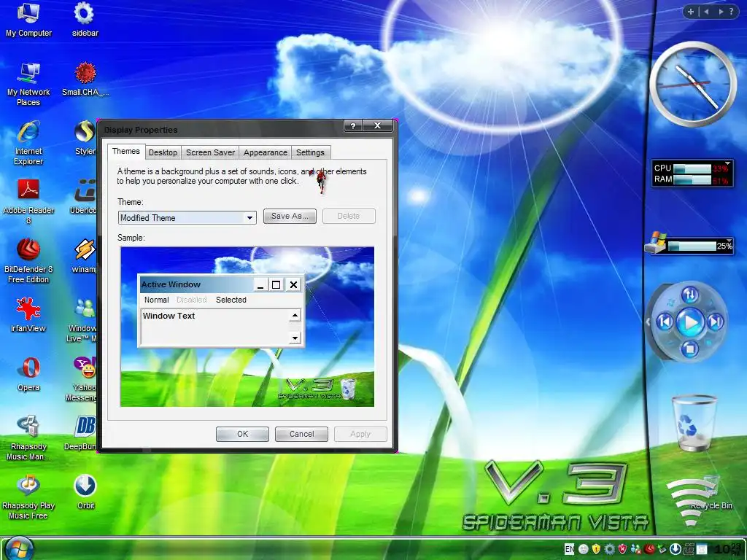747x560 pixels.
Task: Skip to next track in player gadget
Action: point(715,322)
